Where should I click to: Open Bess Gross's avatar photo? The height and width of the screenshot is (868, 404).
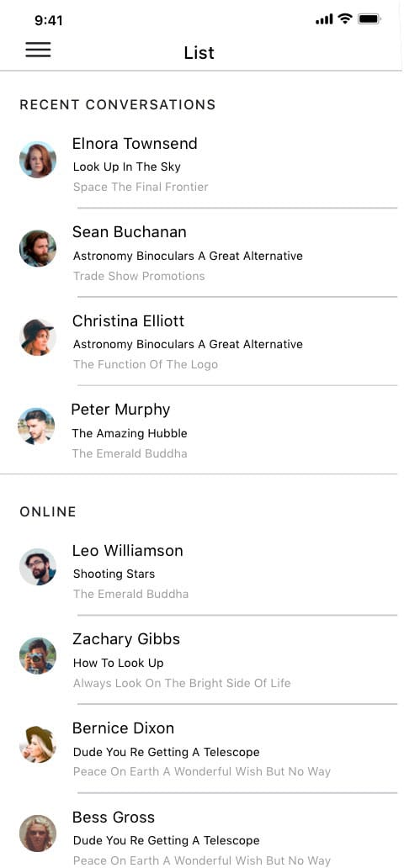pyautogui.click(x=38, y=834)
